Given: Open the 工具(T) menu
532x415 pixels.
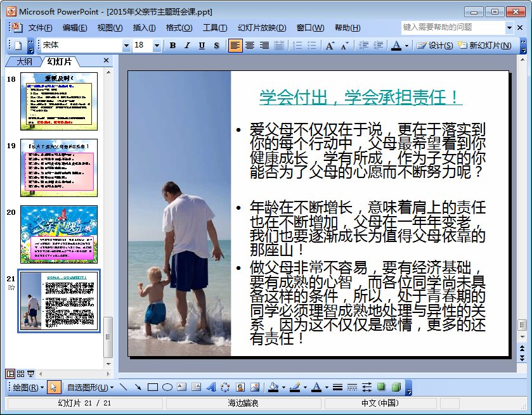Looking at the screenshot, I should (215, 28).
